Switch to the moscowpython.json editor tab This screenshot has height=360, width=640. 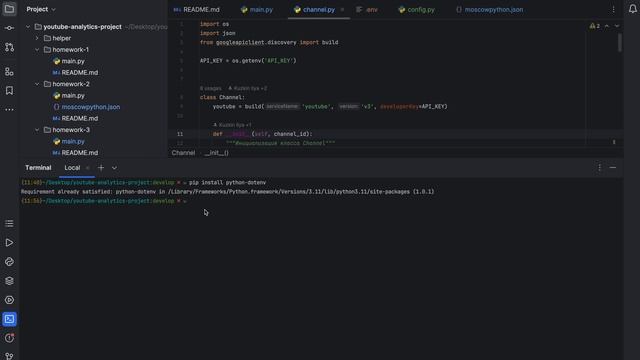(x=489, y=9)
